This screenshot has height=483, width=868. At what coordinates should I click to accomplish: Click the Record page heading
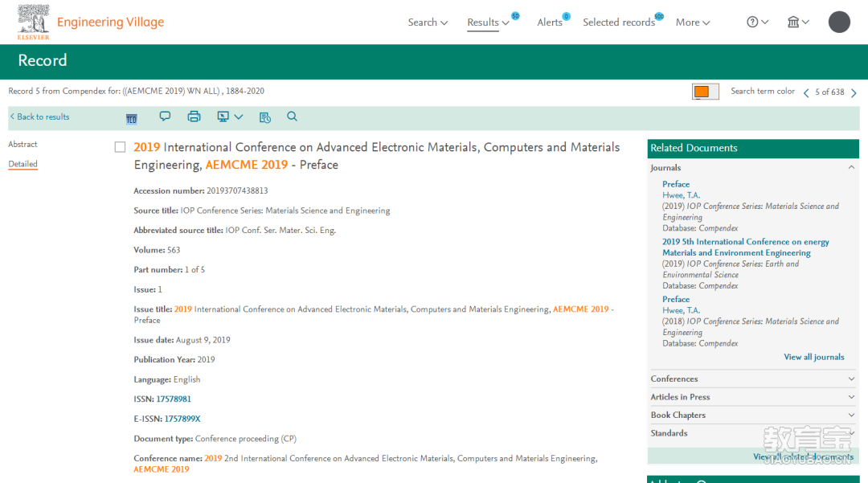tap(43, 60)
